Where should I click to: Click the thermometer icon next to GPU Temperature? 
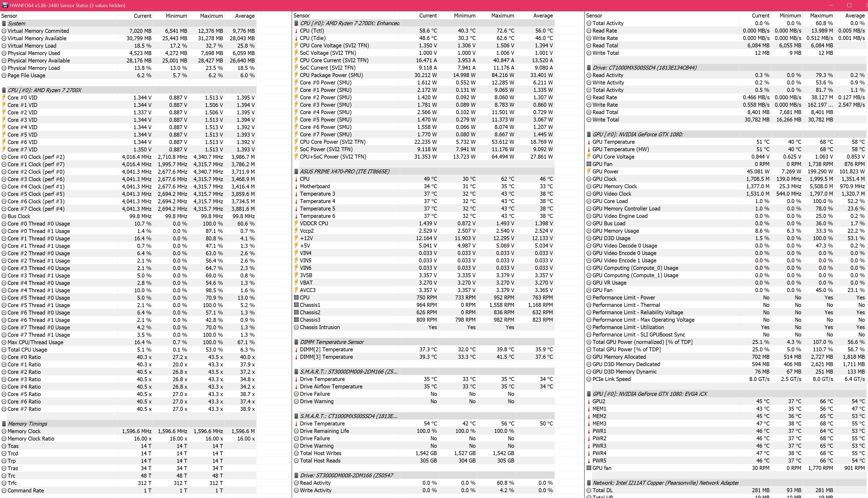pyautogui.click(x=589, y=142)
